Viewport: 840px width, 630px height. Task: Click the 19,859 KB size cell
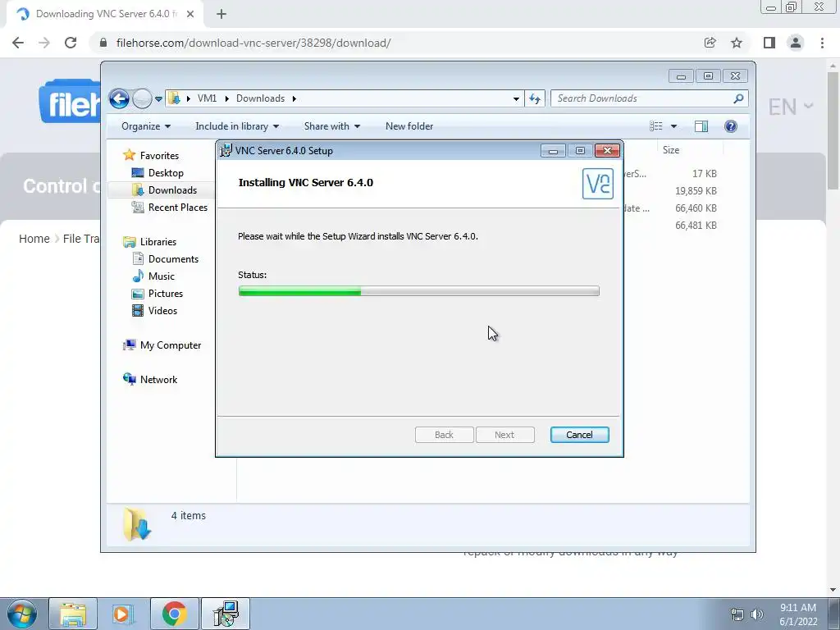(x=696, y=190)
